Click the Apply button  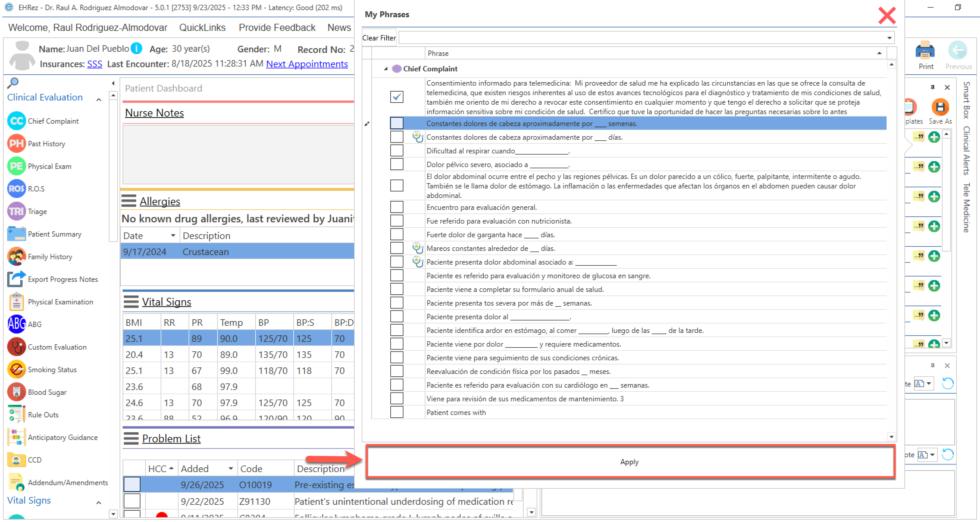[x=629, y=462]
